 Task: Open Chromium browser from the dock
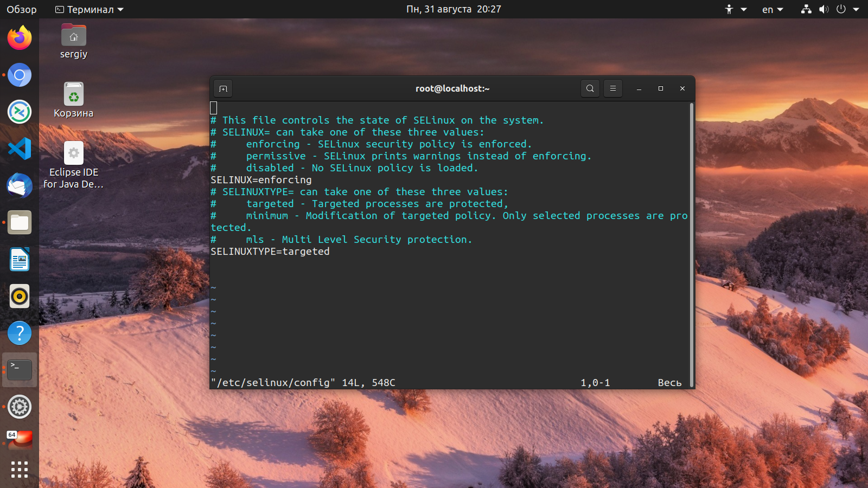pos(20,75)
